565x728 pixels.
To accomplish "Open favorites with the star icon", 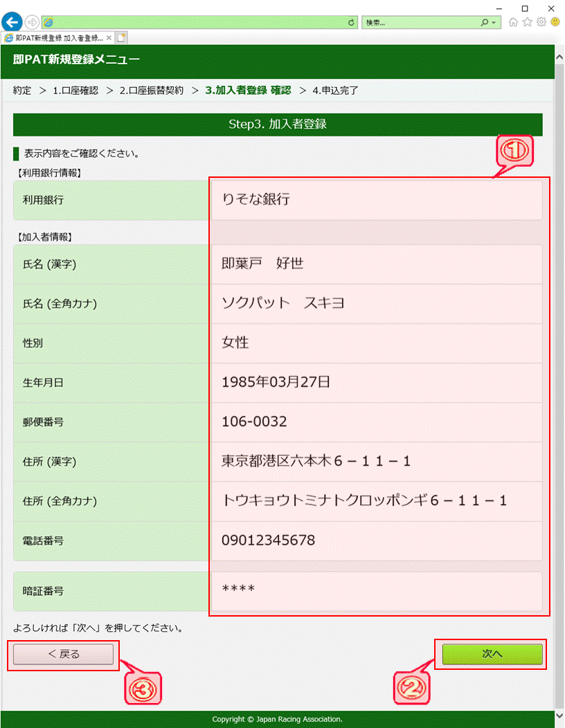I will pos(527,22).
